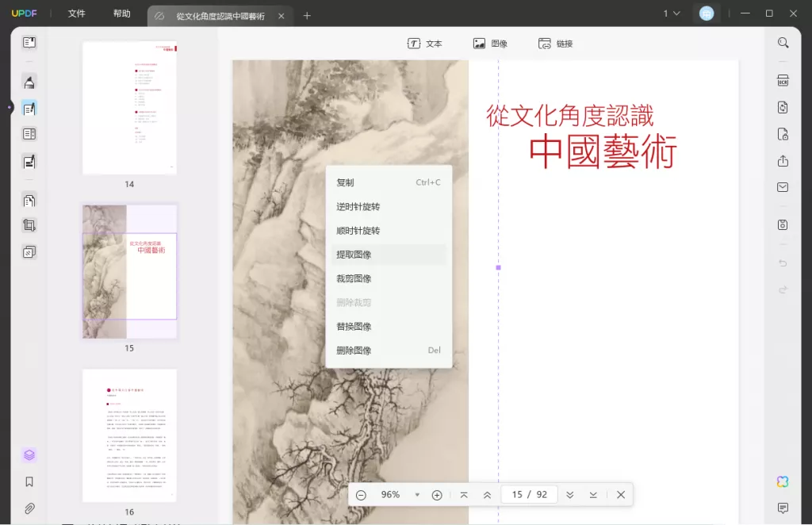Click the Redo arrow icon
The width and height of the screenshot is (812, 525).
coord(783,289)
